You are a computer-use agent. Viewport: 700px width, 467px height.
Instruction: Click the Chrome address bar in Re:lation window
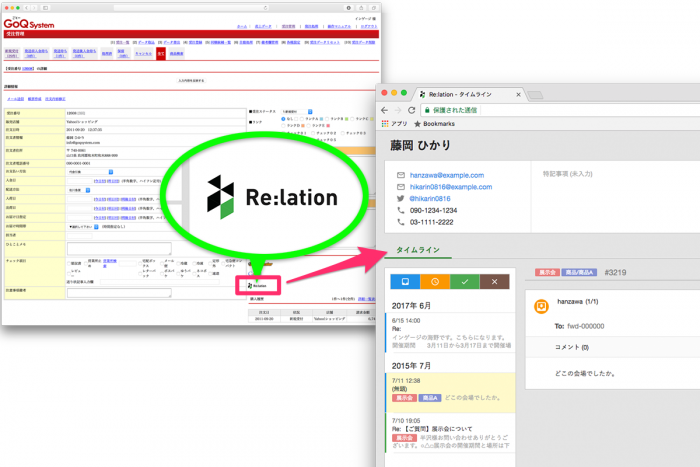tap(561, 110)
